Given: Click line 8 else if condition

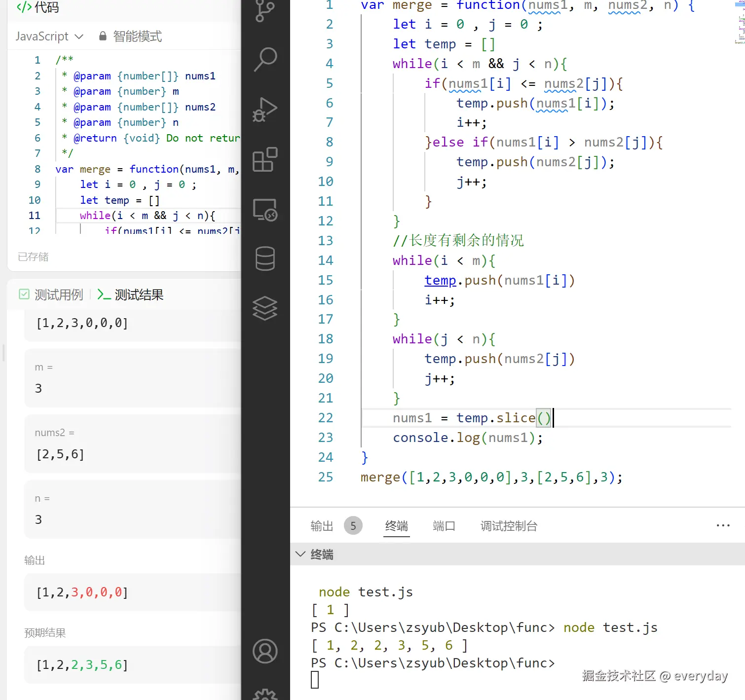Looking at the screenshot, I should coord(544,143).
